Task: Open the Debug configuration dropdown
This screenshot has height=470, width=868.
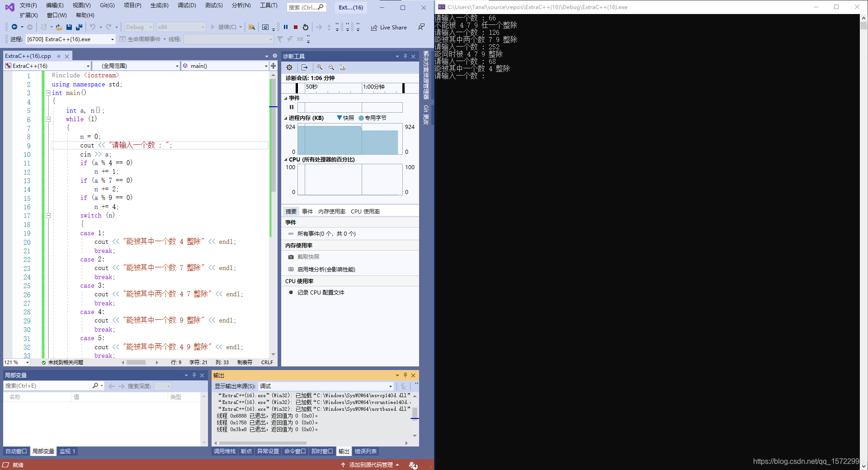Action: 139,27
